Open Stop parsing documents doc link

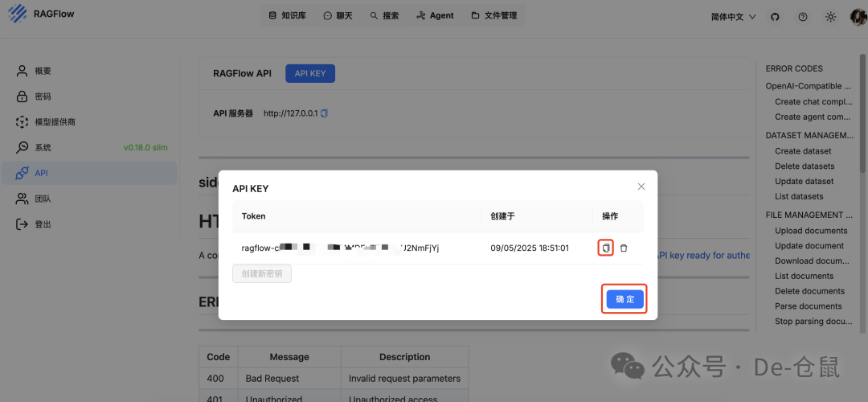pyautogui.click(x=813, y=322)
